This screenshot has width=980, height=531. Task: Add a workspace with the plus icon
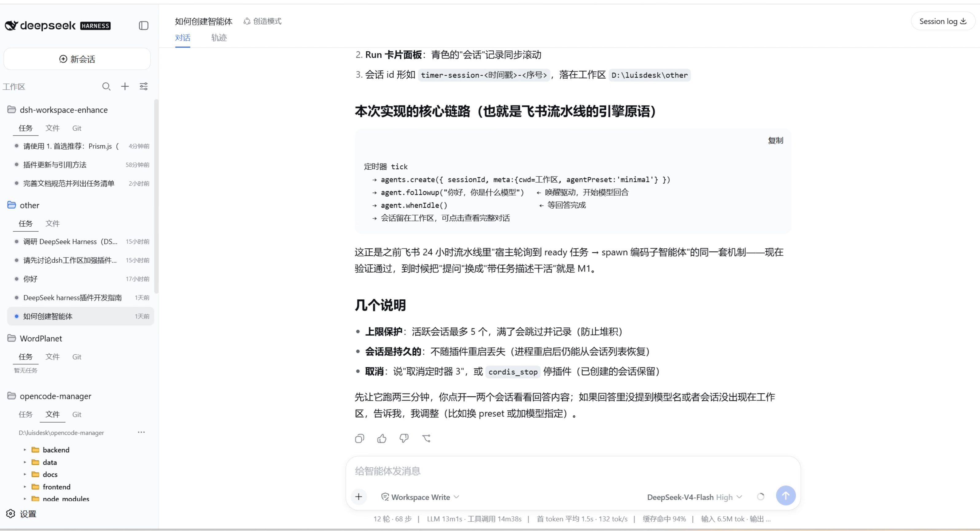click(x=125, y=86)
